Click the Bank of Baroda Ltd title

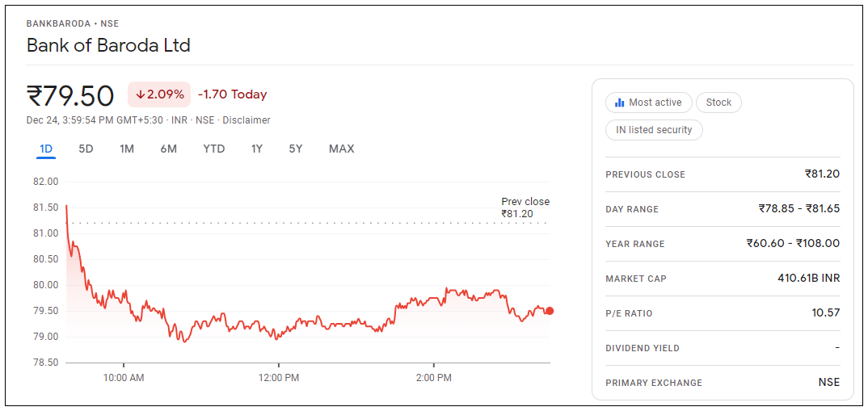point(108,45)
